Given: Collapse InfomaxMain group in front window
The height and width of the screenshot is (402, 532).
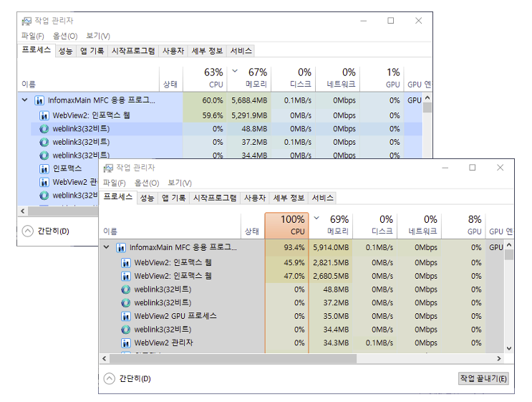Looking at the screenshot, I should (107, 247).
